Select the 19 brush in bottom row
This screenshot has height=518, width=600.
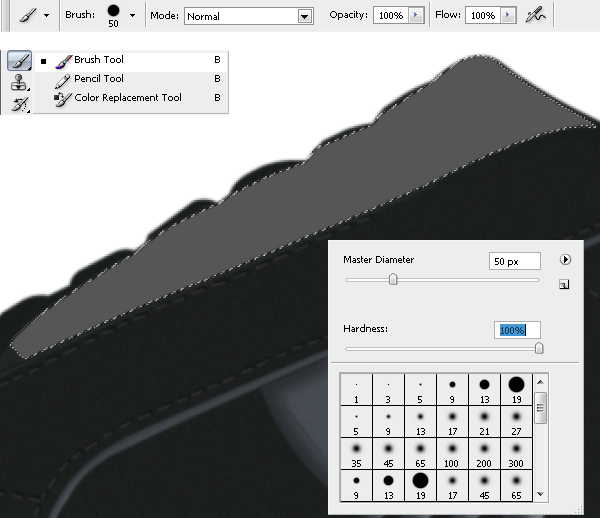tap(420, 486)
